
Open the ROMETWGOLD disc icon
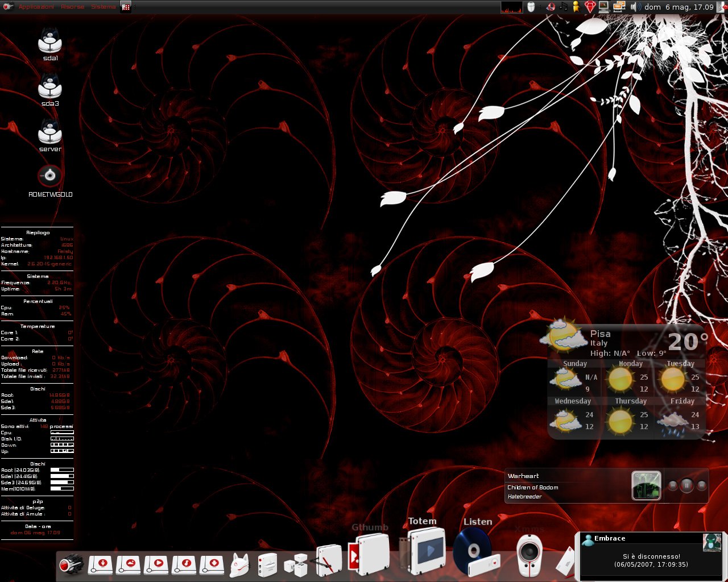50,176
